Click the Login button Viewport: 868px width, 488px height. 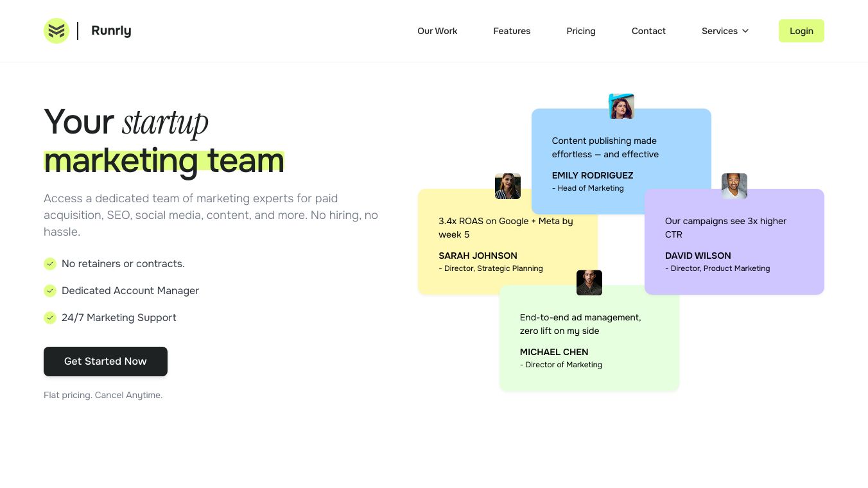[x=801, y=31]
